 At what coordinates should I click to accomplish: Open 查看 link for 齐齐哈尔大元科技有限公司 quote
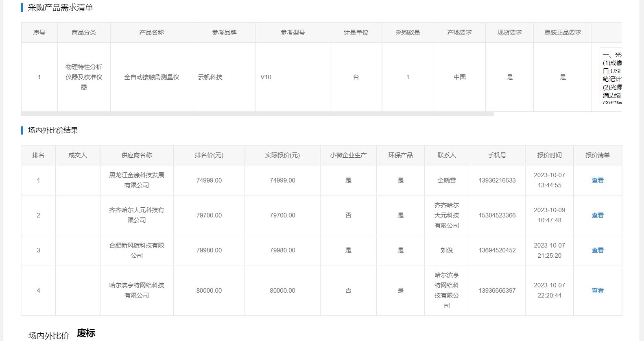coord(597,215)
